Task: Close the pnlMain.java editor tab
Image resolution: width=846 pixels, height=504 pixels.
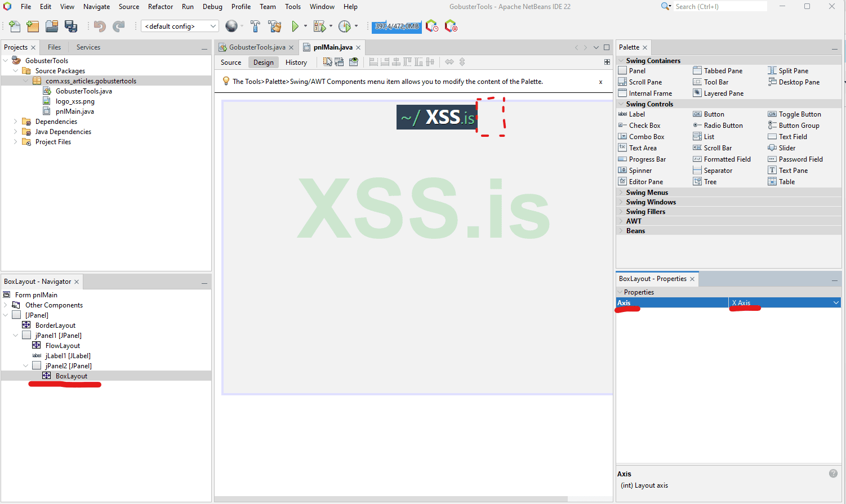Action: point(358,47)
